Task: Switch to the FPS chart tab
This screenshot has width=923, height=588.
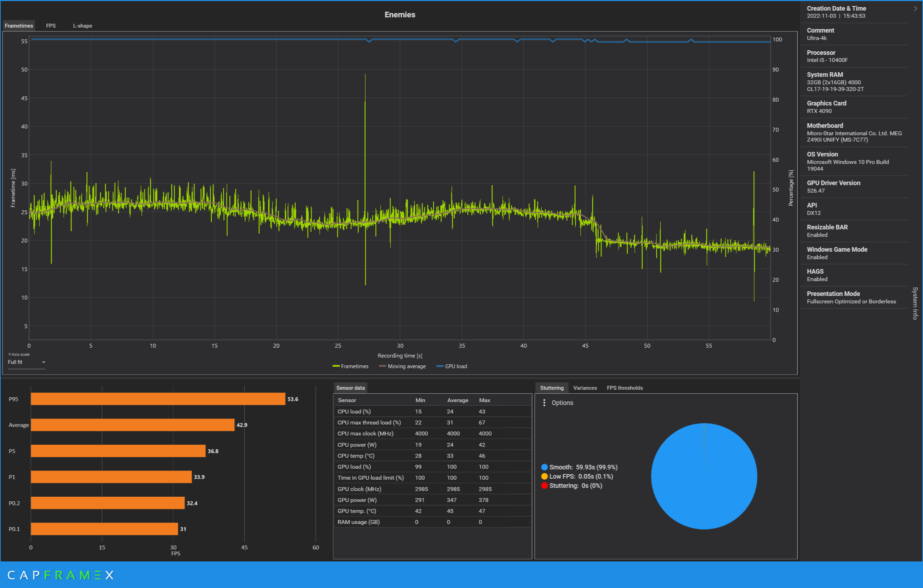Action: (51, 26)
